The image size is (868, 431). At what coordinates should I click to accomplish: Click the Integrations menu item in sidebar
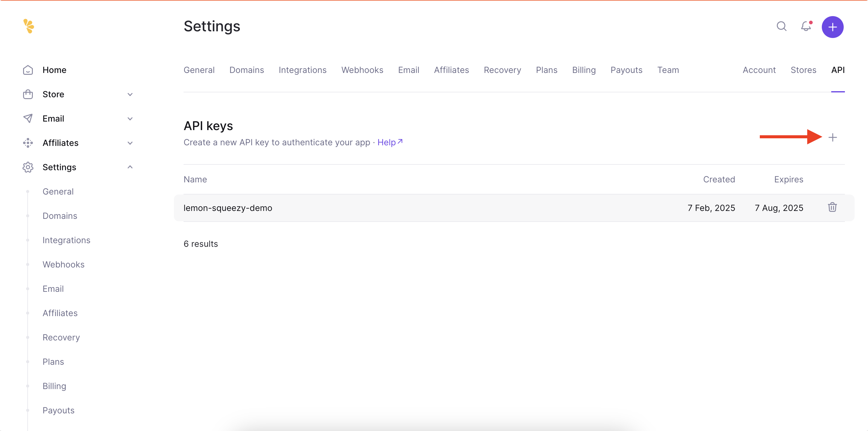coord(67,240)
